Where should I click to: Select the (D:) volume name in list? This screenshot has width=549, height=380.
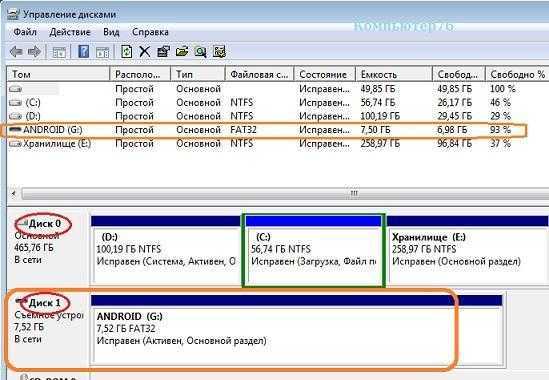point(33,116)
